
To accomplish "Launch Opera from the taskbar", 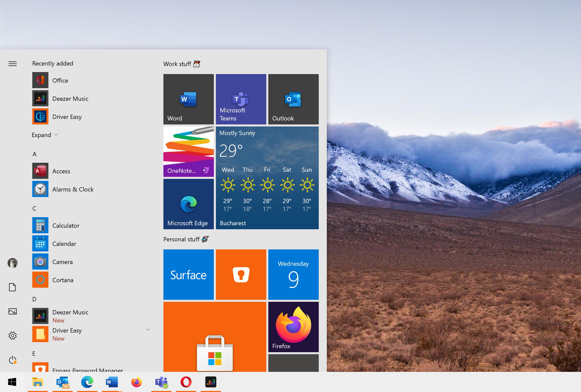I will (x=186, y=382).
